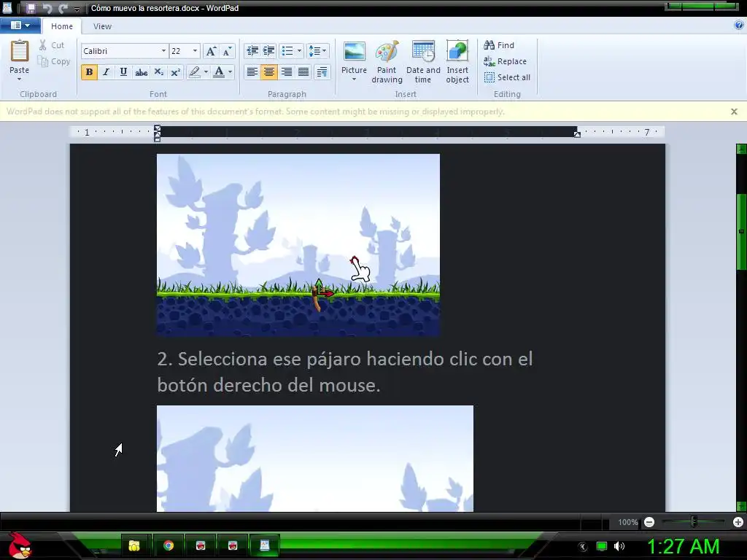Open the list style dropdown arrow
The width and height of the screenshot is (747, 560).
(x=299, y=51)
